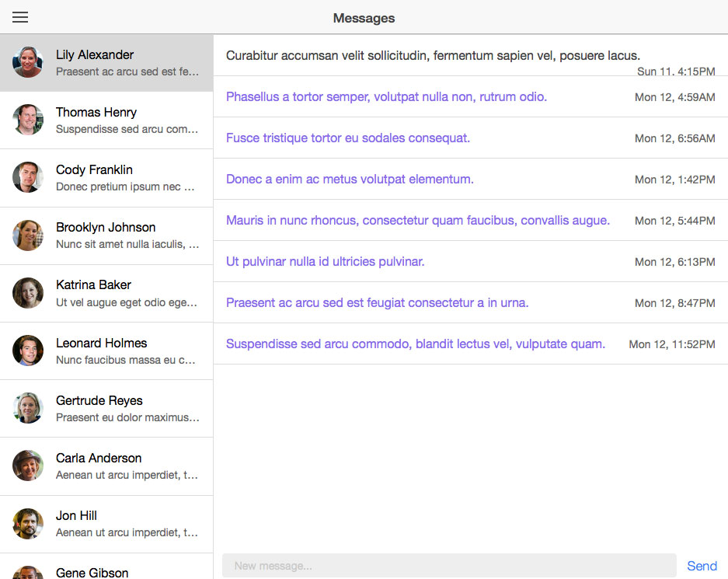
Task: Select message 'Fusce tristique tortor eu sodales'
Action: pyautogui.click(x=471, y=138)
